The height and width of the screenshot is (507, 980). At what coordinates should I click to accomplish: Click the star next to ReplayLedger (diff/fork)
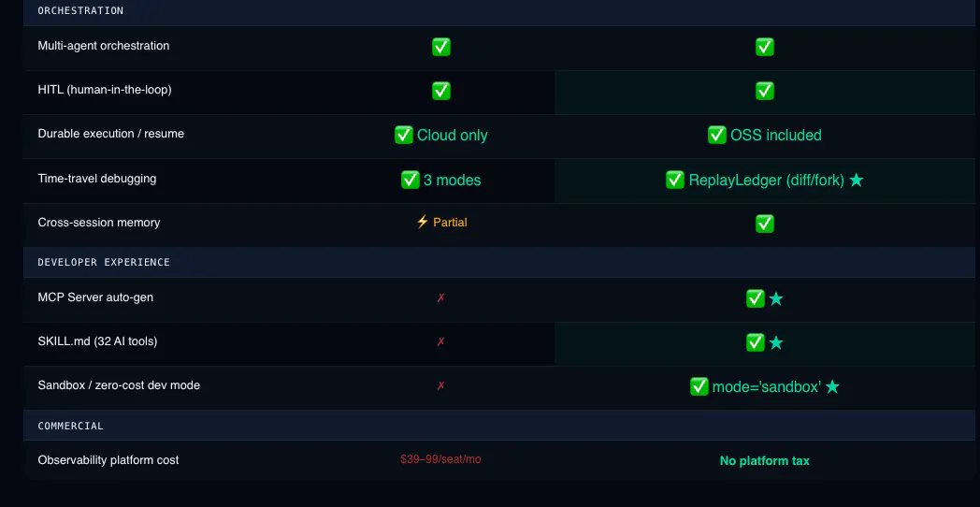[857, 180]
